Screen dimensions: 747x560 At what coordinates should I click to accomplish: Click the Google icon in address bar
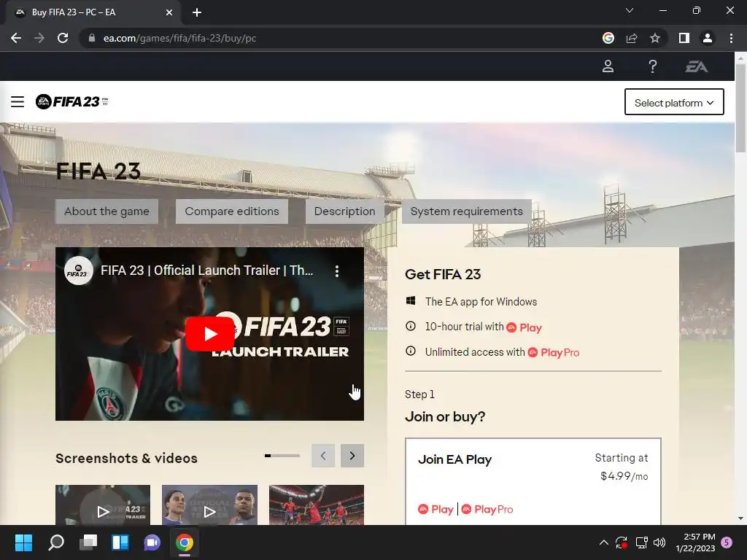[x=608, y=38]
